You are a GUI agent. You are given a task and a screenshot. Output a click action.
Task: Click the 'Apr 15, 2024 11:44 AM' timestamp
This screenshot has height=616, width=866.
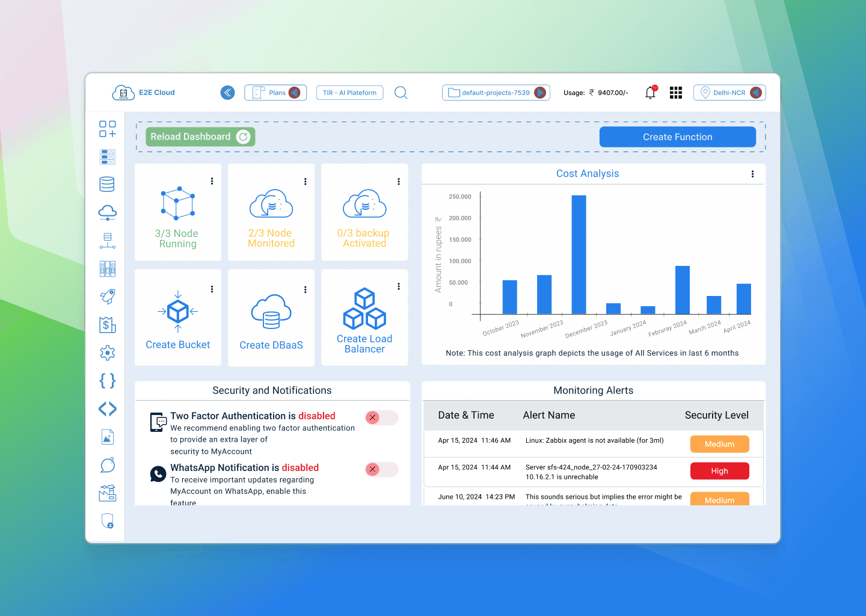[474, 467]
